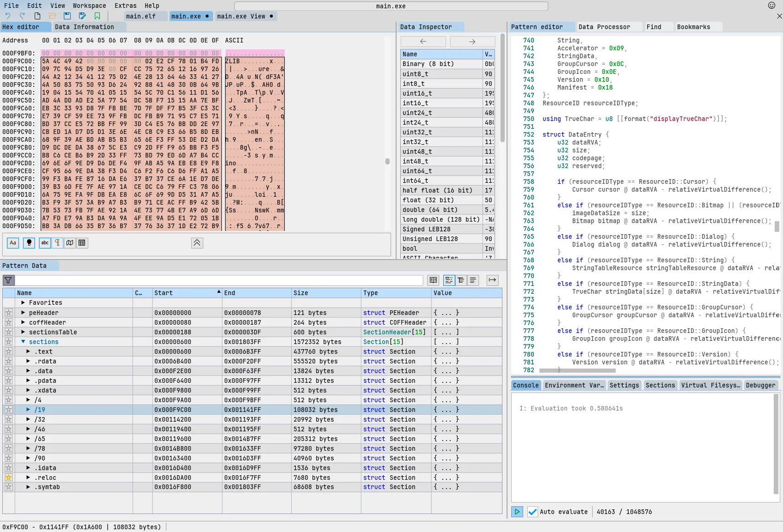Select the first tree style icon in Pattern Data
The image size is (783, 532).
click(449, 280)
